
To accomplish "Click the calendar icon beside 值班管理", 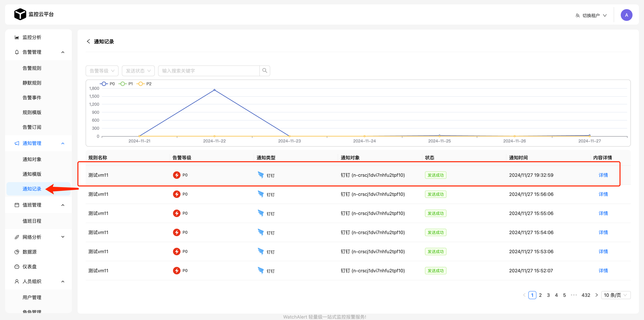I will [17, 205].
